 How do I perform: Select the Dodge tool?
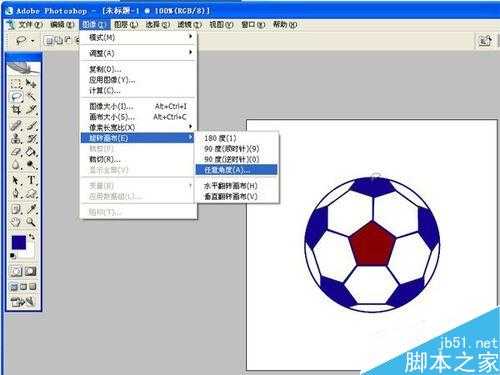(31, 164)
